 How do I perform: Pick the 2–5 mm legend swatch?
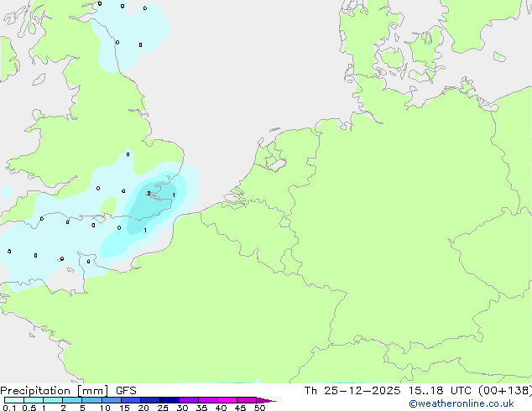coord(72,400)
